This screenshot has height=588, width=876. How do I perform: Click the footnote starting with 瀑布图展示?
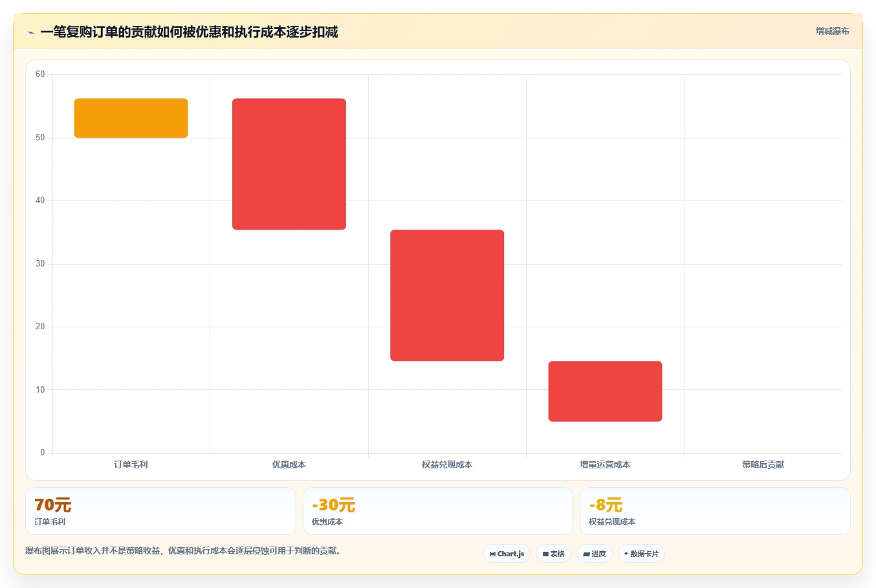point(183,551)
